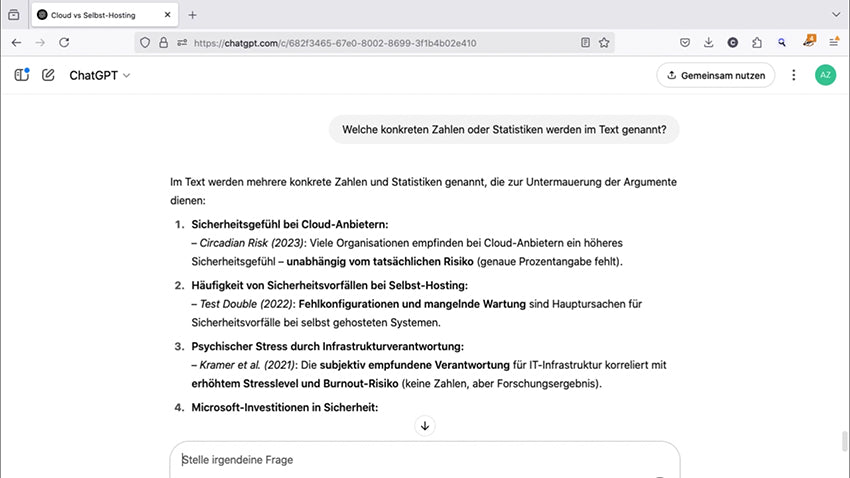This screenshot has width=850, height=478.
Task: Open the Firefox View recent browsing button
Action: [x=14, y=15]
